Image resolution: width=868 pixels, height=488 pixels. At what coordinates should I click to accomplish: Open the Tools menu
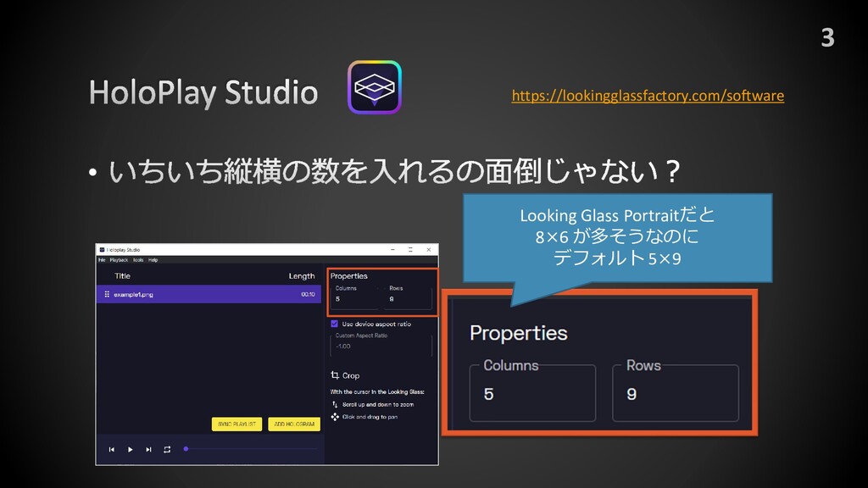coord(138,260)
